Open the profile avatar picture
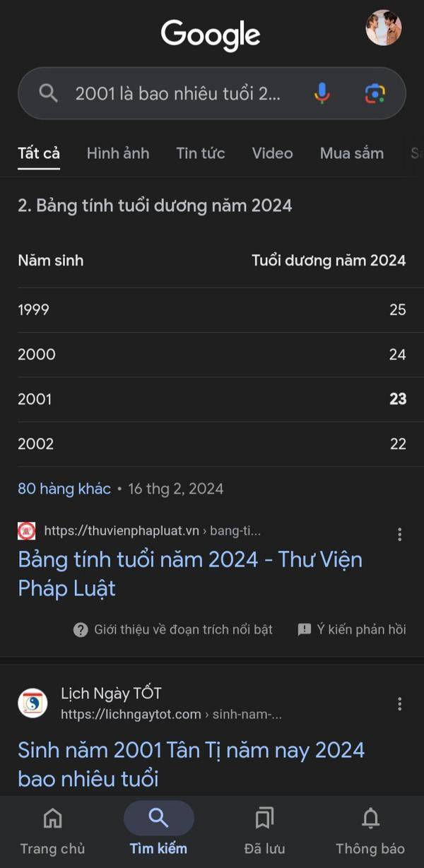The height and width of the screenshot is (868, 424). click(x=384, y=28)
